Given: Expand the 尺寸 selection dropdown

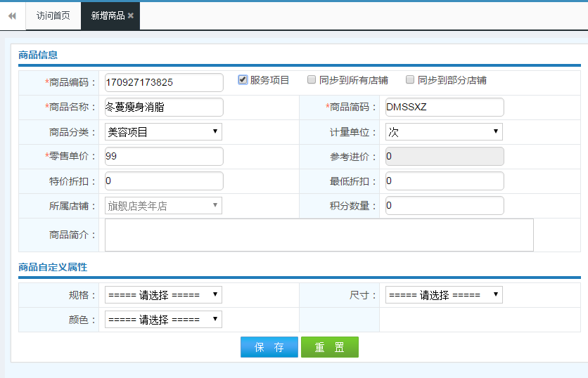Looking at the screenshot, I should tap(444, 294).
